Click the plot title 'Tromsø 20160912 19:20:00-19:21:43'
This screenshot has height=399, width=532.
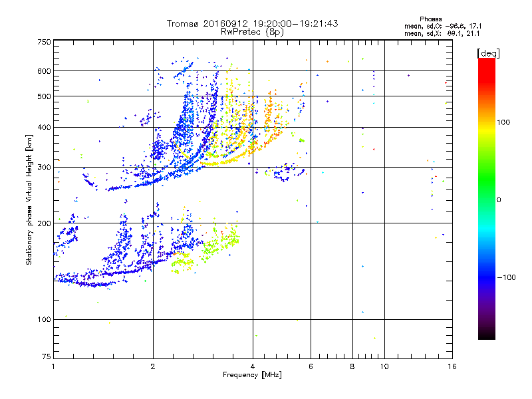(252, 23)
